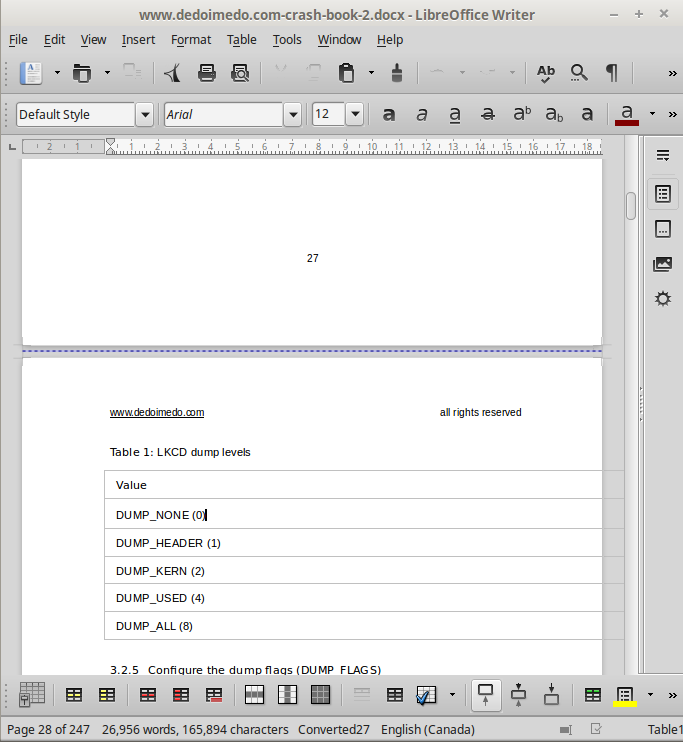The image size is (683, 742).
Task: Open the dropdown arrow beside the New icon
Action: click(x=57, y=73)
